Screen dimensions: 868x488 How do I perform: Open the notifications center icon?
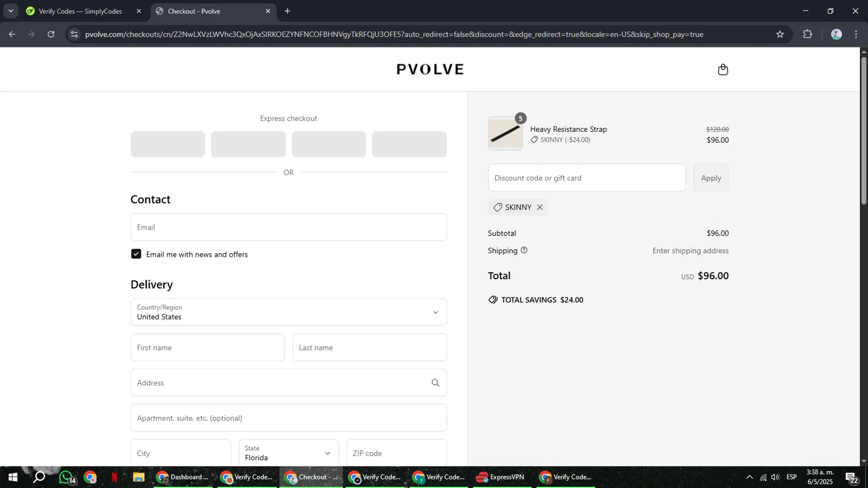(852, 478)
